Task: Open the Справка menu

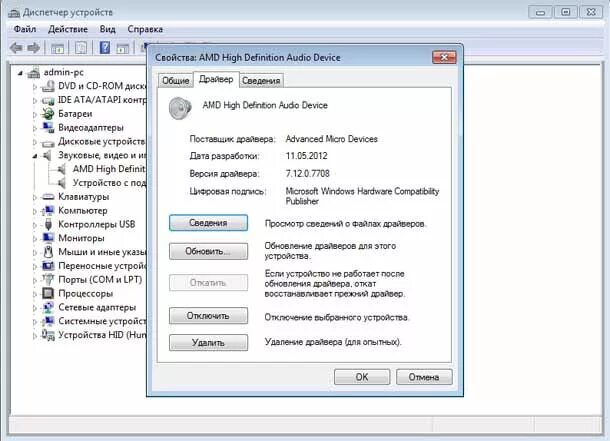Action: [145, 29]
